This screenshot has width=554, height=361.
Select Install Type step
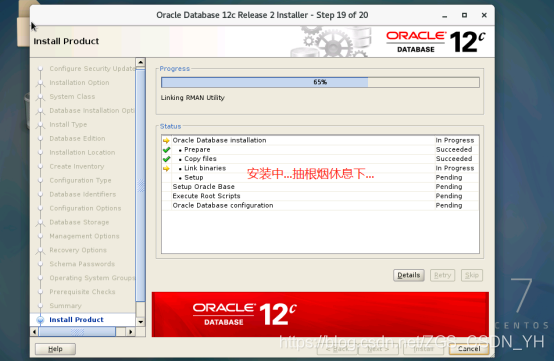click(x=68, y=124)
